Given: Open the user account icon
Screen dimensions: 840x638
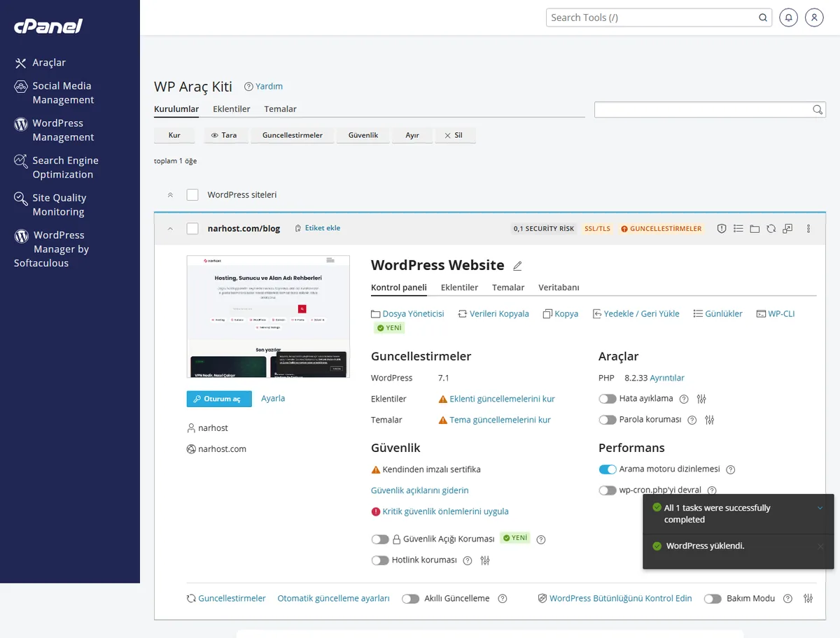Looking at the screenshot, I should point(814,17).
